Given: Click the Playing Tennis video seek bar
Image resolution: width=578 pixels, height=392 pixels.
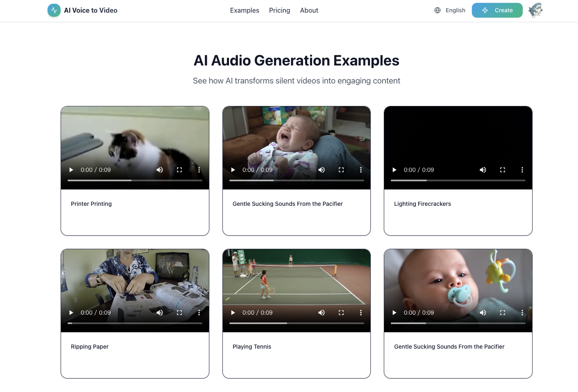Looking at the screenshot, I should [x=296, y=323].
